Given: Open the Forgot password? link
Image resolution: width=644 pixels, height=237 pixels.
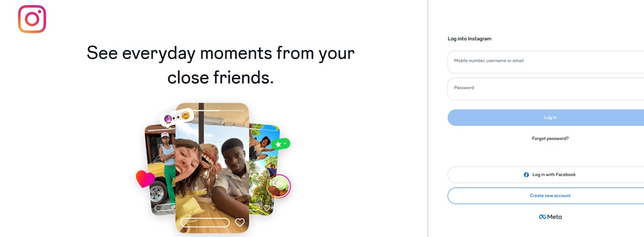Looking at the screenshot, I should pyautogui.click(x=550, y=139).
